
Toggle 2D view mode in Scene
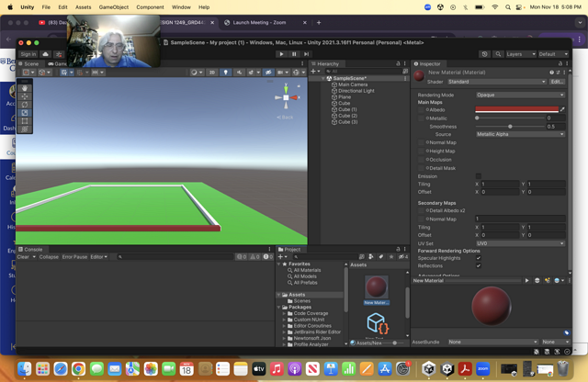[x=212, y=73]
